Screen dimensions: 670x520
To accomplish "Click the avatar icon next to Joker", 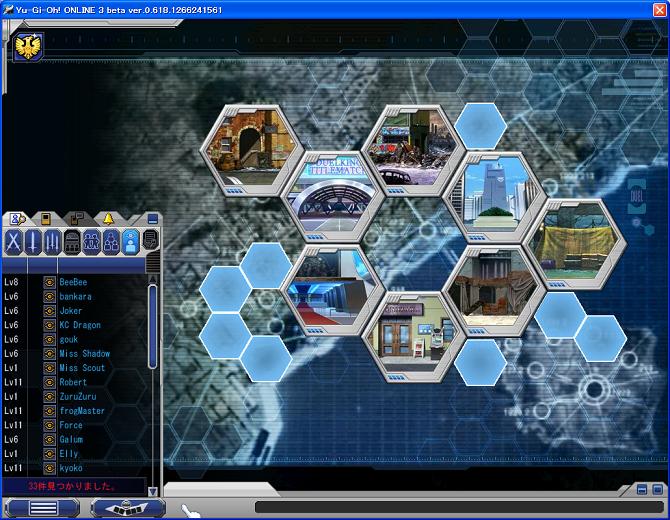I will pos(50,311).
